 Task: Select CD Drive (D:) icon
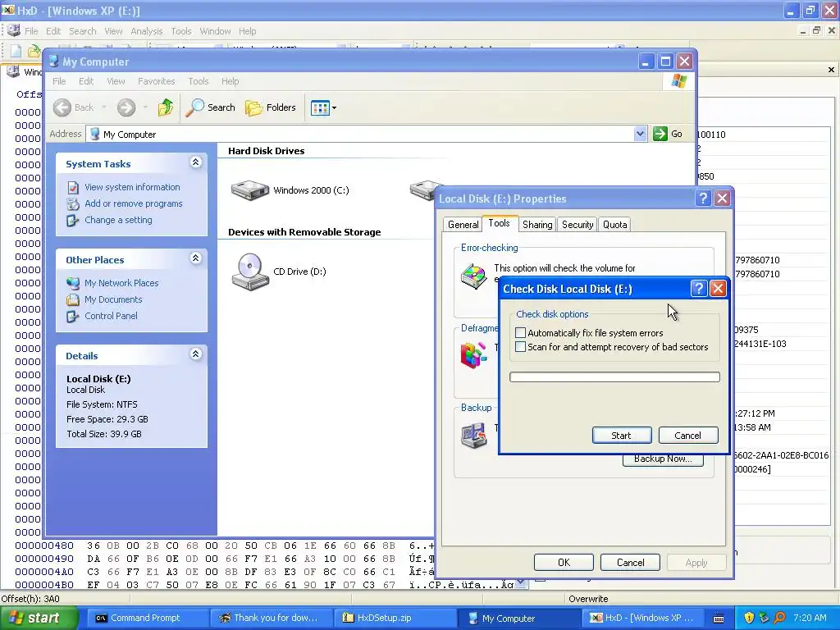click(249, 272)
